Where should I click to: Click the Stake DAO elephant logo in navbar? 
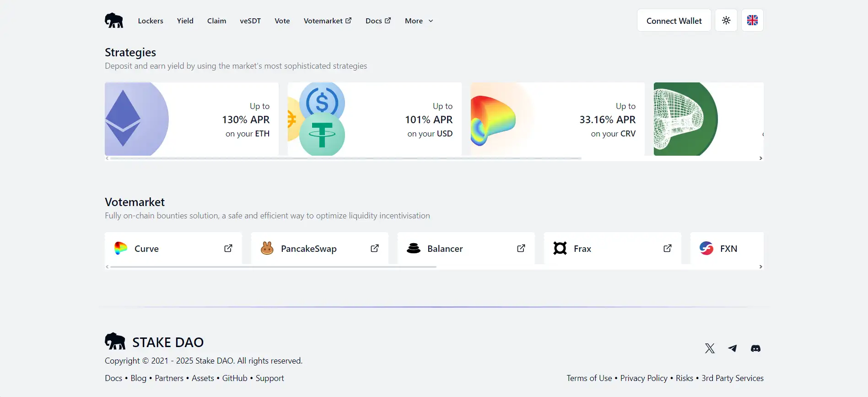pos(114,21)
